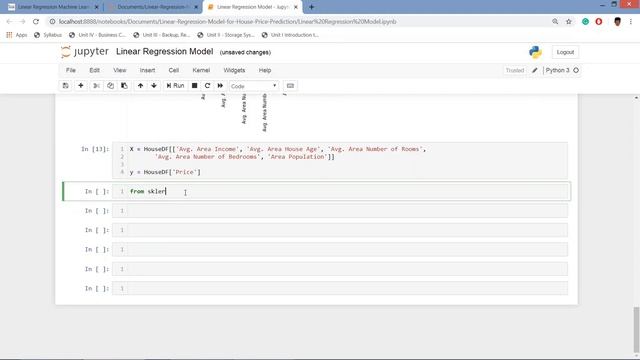Interrupt the kernel with stop icon

[x=195, y=86]
